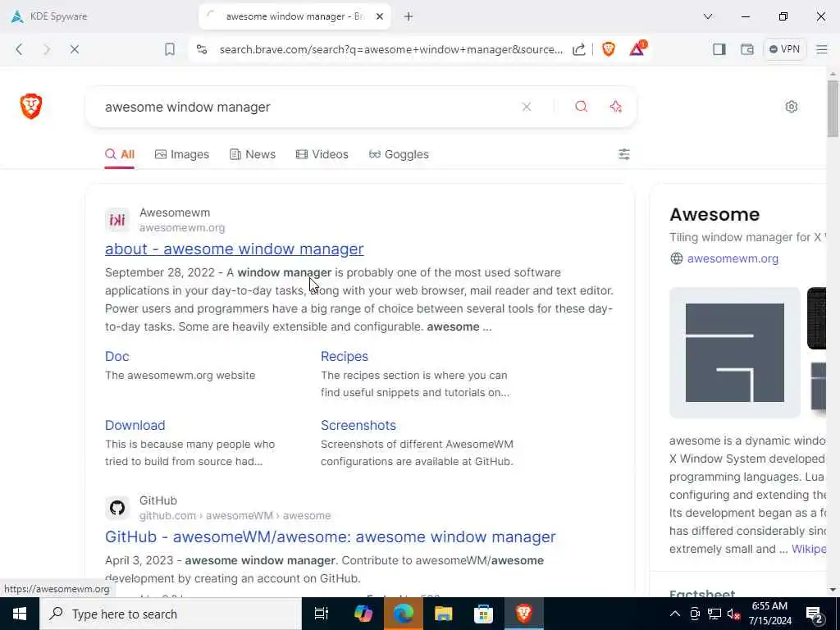Click the 'awesomewm.org' text under Awesomewm
Screen dimensions: 840x630
pyautogui.click(x=182, y=228)
